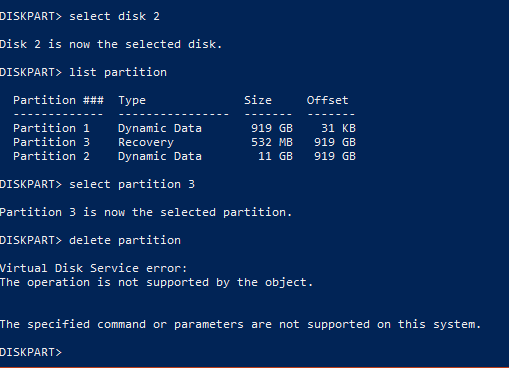Click the Partition 1 Dynamic Data row
The height and width of the screenshot is (368, 509).
point(184,128)
